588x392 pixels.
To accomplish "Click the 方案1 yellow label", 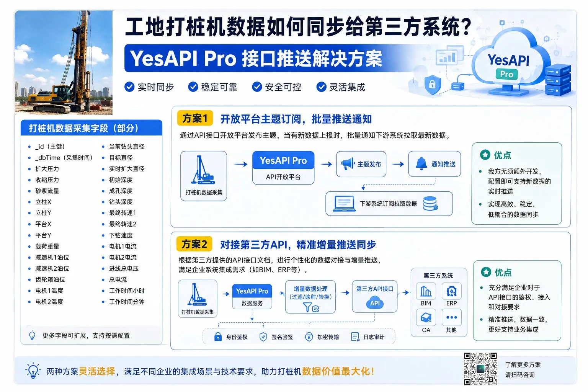I will pos(195,118).
